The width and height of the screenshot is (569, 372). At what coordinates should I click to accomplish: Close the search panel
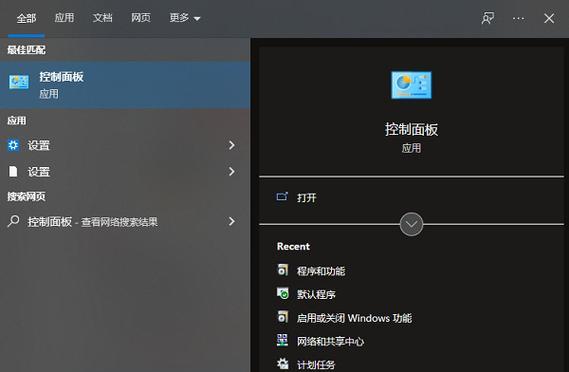tap(549, 18)
